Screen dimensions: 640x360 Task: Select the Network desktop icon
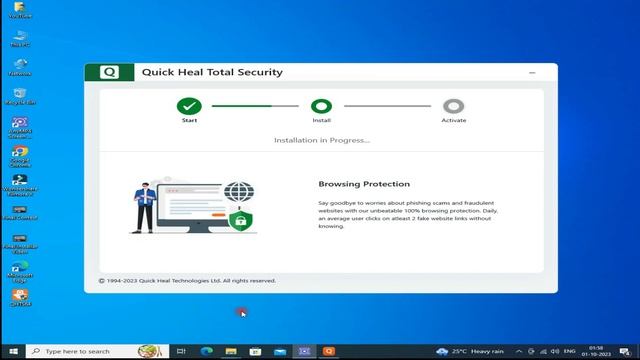(20, 67)
